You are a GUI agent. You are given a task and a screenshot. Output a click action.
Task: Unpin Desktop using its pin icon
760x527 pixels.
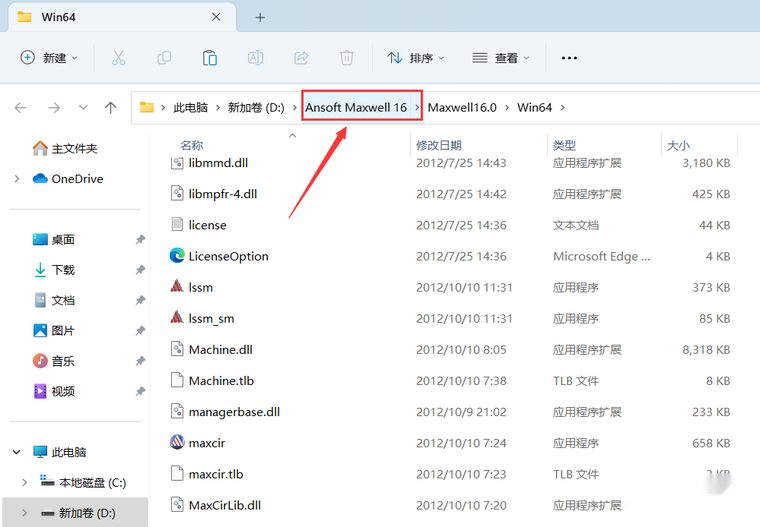[x=140, y=240]
